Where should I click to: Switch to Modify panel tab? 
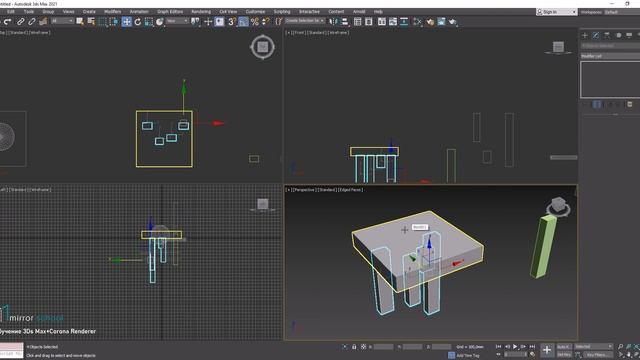[596, 36]
